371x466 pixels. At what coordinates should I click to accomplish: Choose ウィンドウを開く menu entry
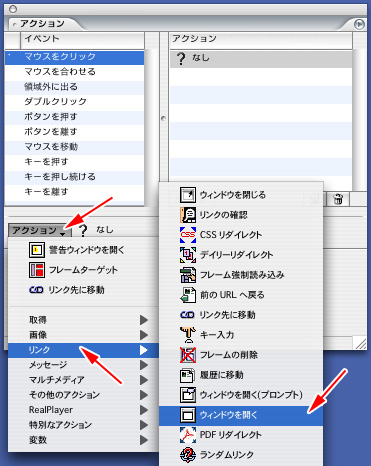241,415
